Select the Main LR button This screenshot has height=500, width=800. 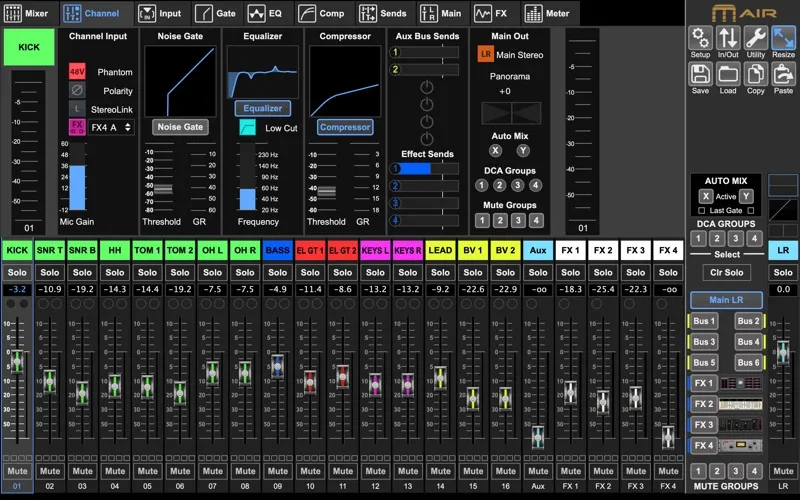point(727,300)
